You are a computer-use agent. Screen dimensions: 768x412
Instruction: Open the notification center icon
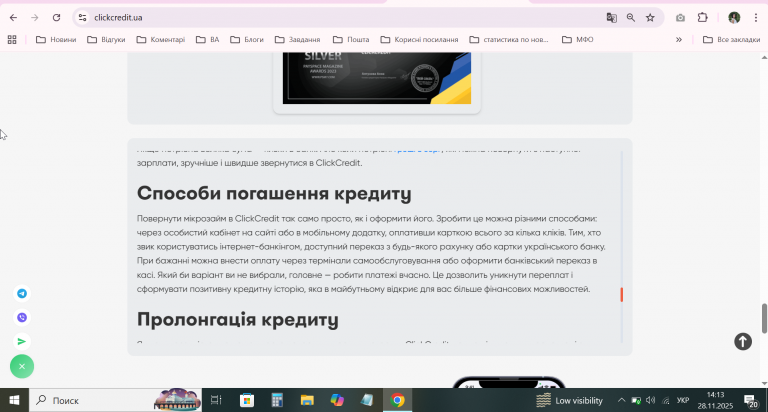click(751, 401)
